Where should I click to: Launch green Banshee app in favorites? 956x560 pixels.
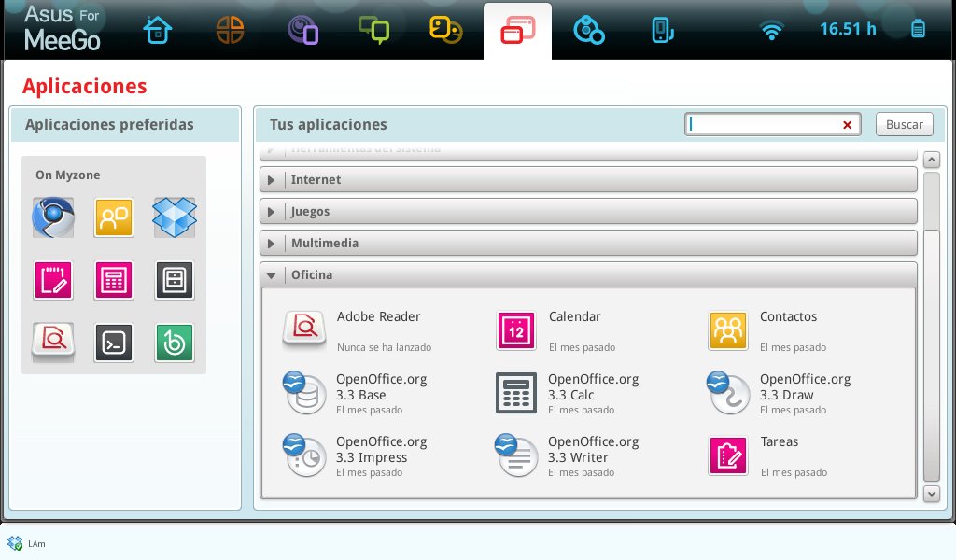click(x=175, y=343)
